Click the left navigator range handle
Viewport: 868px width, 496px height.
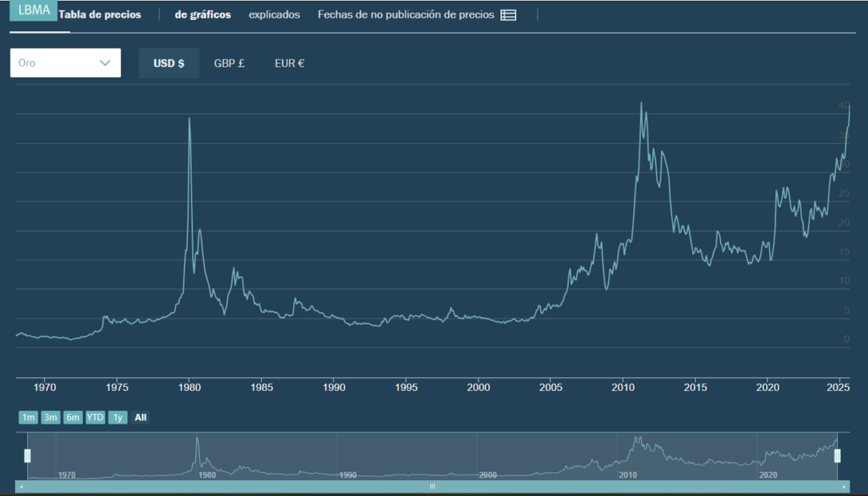coord(27,455)
